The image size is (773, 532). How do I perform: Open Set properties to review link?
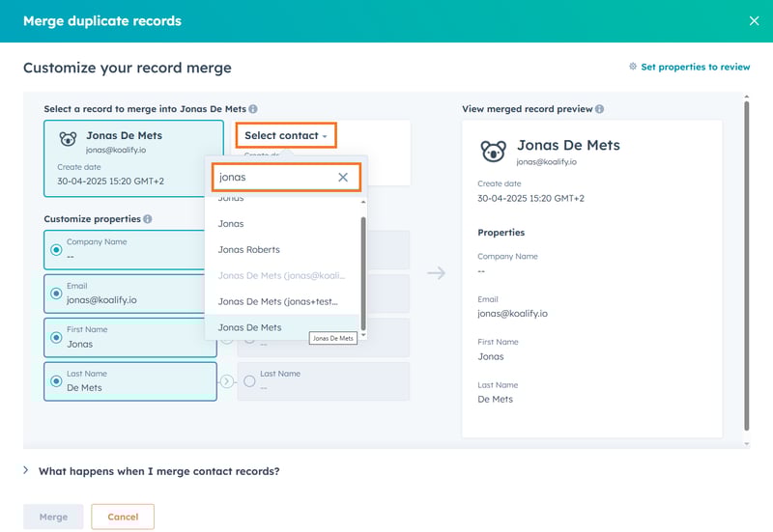point(695,67)
